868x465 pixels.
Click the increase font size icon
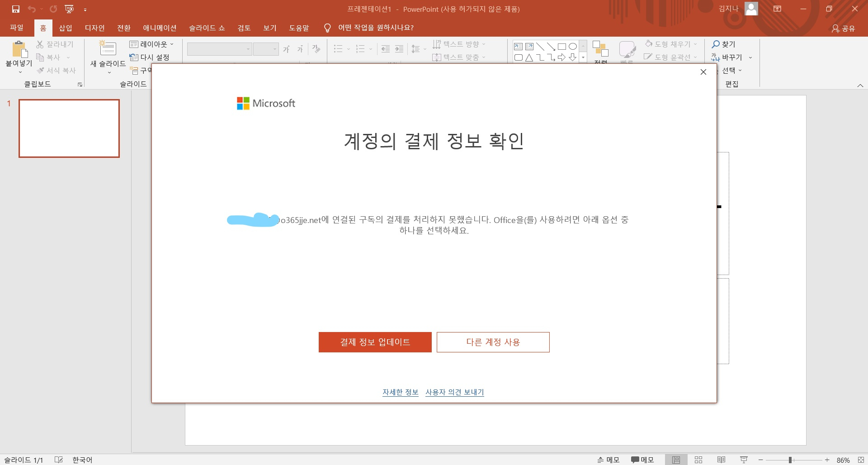coord(286,49)
